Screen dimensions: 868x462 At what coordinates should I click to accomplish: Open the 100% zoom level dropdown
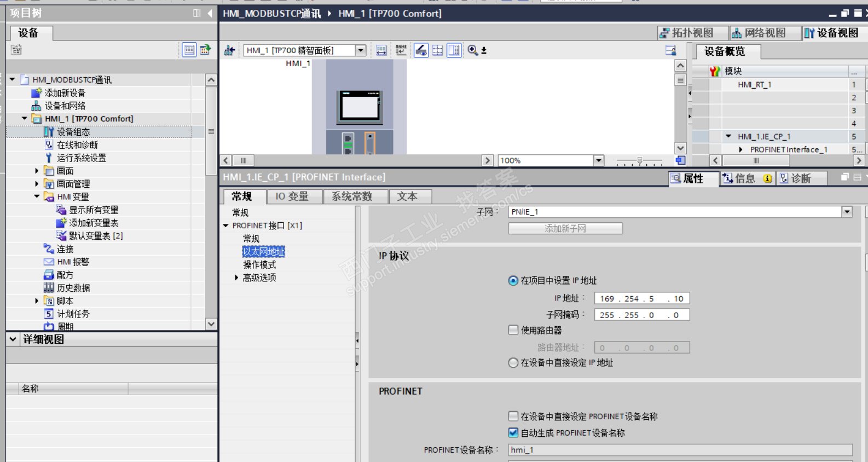point(599,160)
